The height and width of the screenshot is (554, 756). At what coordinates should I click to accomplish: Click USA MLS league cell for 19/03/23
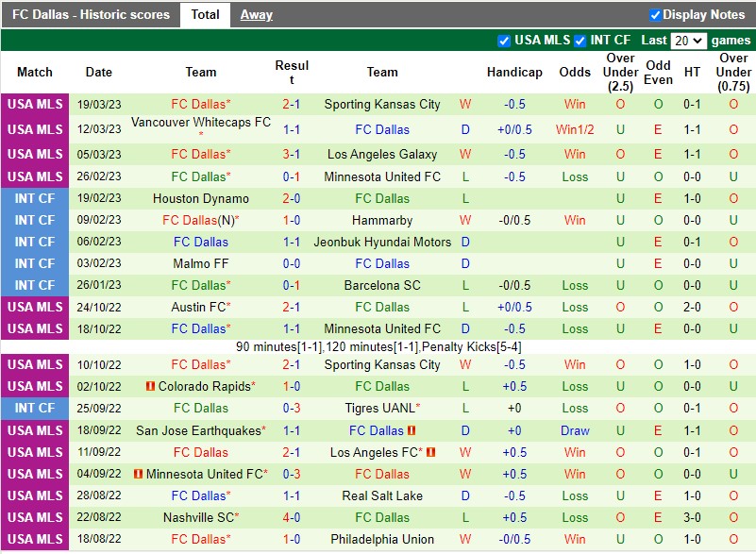(x=35, y=104)
